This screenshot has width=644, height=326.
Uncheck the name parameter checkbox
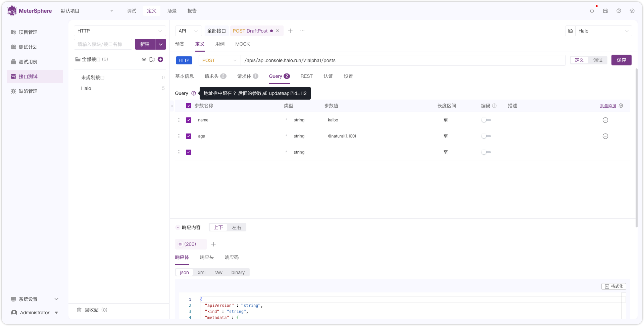tap(189, 120)
